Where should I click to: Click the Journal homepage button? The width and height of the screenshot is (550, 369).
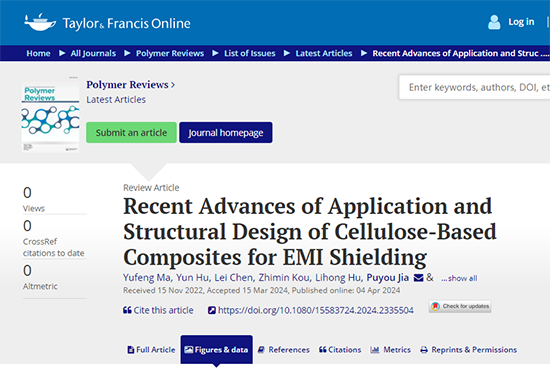[226, 133]
